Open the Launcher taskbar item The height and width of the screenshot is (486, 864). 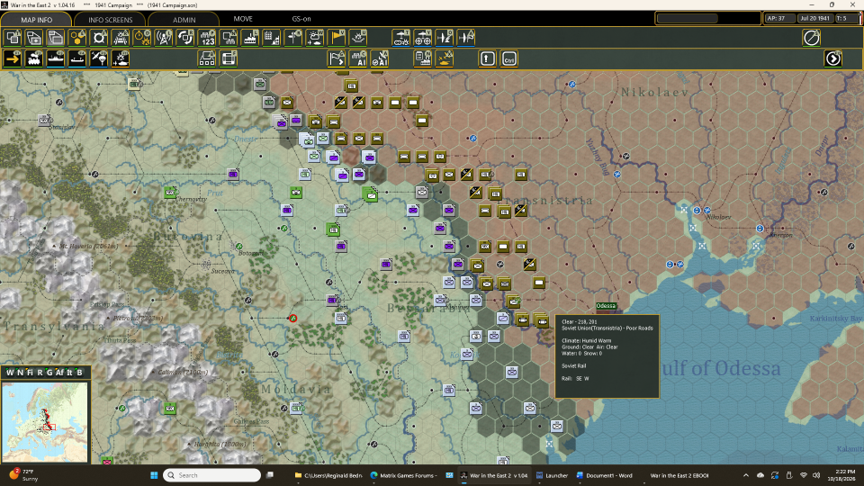552,475
